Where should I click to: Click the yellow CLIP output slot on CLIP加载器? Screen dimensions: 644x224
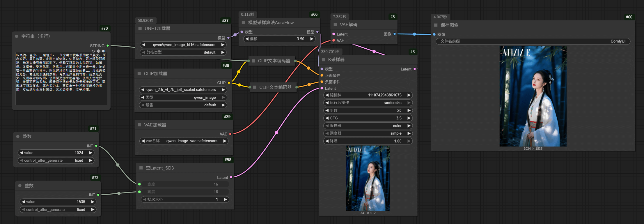pyautogui.click(x=229, y=83)
